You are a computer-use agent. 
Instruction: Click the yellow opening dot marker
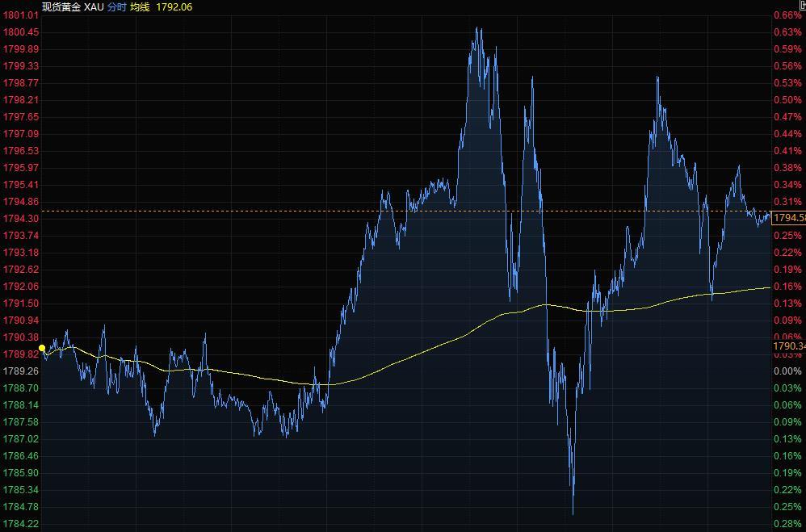click(x=42, y=348)
